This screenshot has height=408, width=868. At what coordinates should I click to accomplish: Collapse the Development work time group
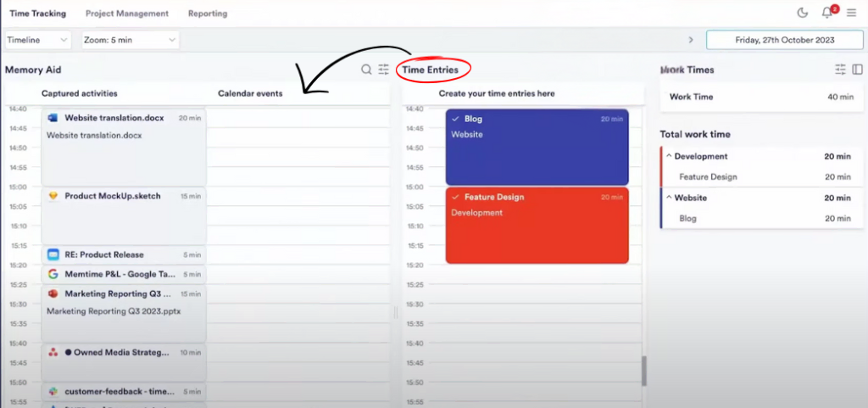(x=669, y=156)
